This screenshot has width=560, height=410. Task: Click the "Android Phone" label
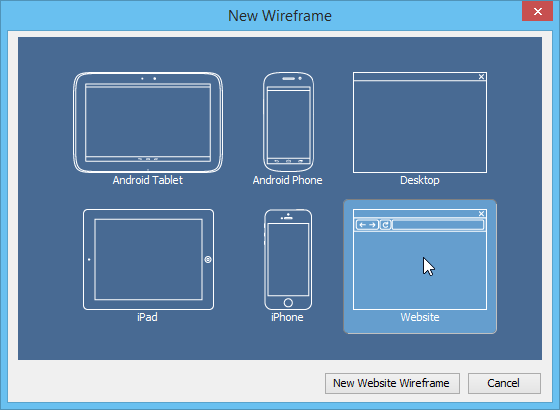pyautogui.click(x=288, y=180)
